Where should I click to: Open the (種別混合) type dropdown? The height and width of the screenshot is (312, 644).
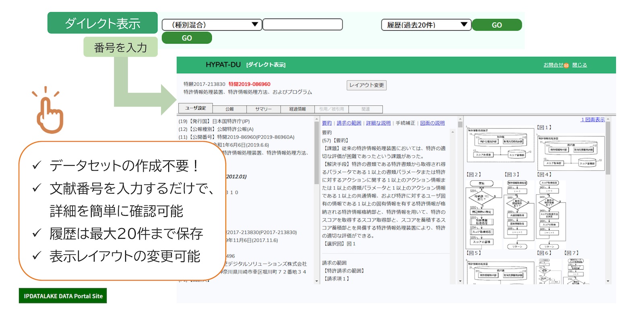click(x=212, y=25)
